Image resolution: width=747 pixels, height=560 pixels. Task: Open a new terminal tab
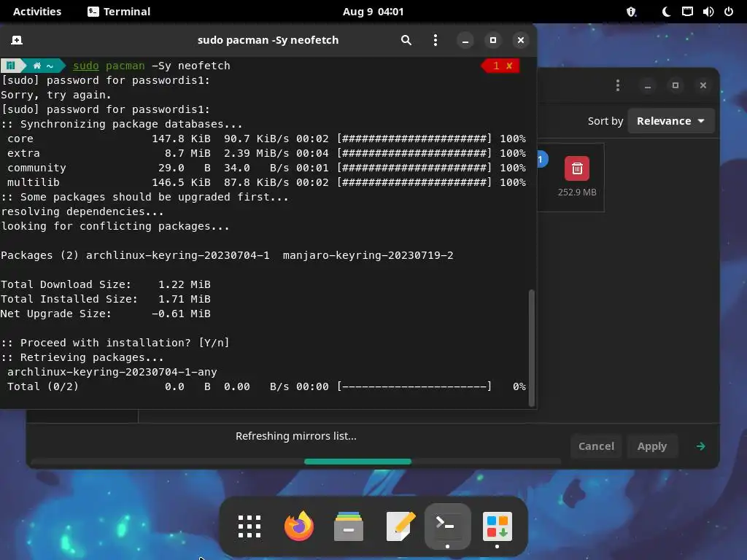click(x=17, y=41)
